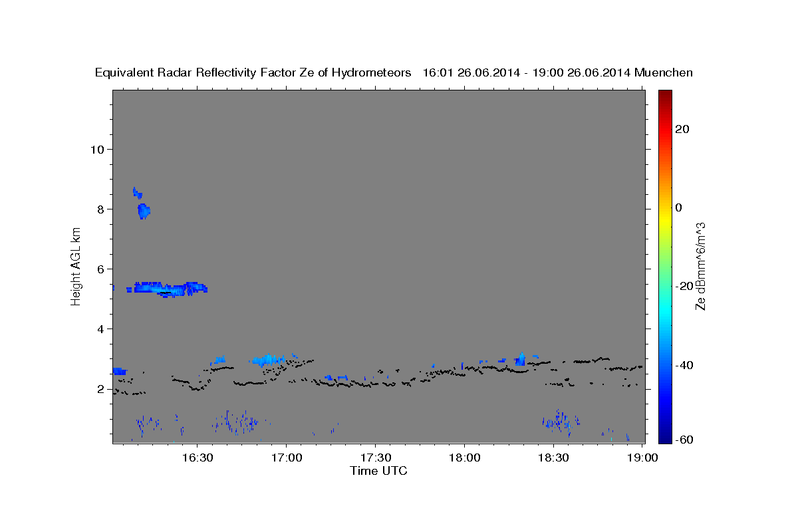Click the cloud layer echo near 5.3 km

click(x=170, y=289)
